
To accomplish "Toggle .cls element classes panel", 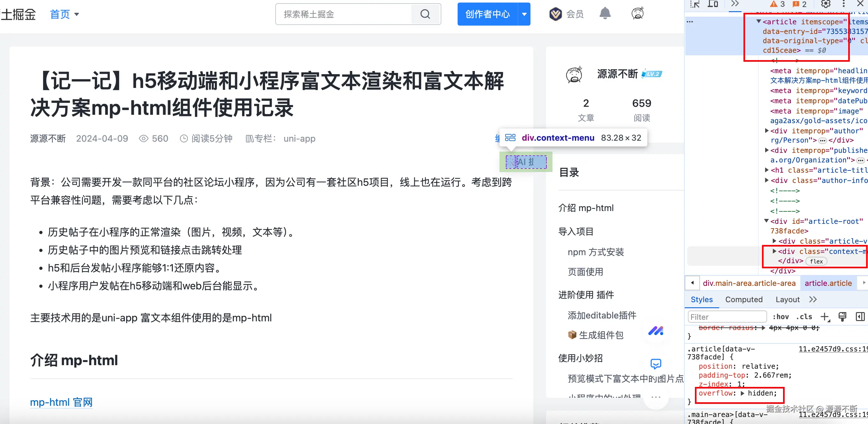I will [804, 317].
